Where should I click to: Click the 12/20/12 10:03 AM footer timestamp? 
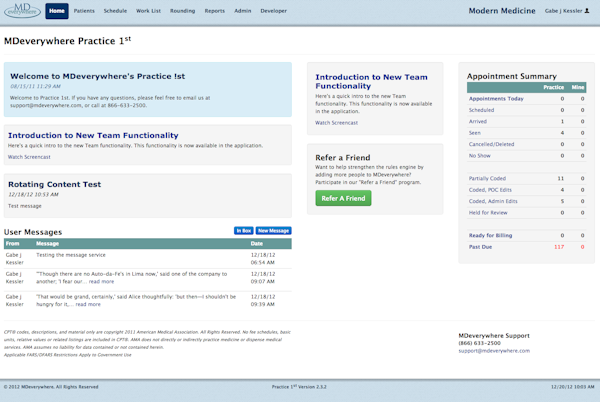[x=573, y=387]
